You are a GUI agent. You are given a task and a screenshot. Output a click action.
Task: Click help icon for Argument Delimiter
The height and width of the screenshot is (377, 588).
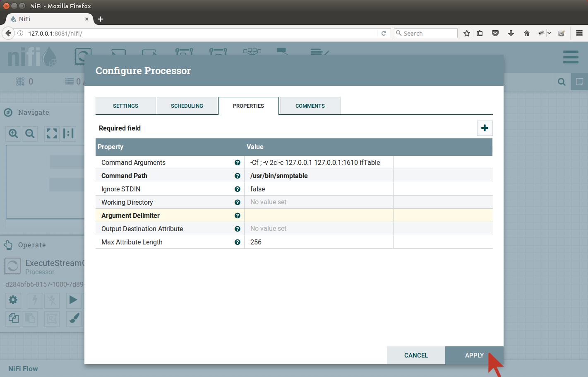pyautogui.click(x=238, y=216)
